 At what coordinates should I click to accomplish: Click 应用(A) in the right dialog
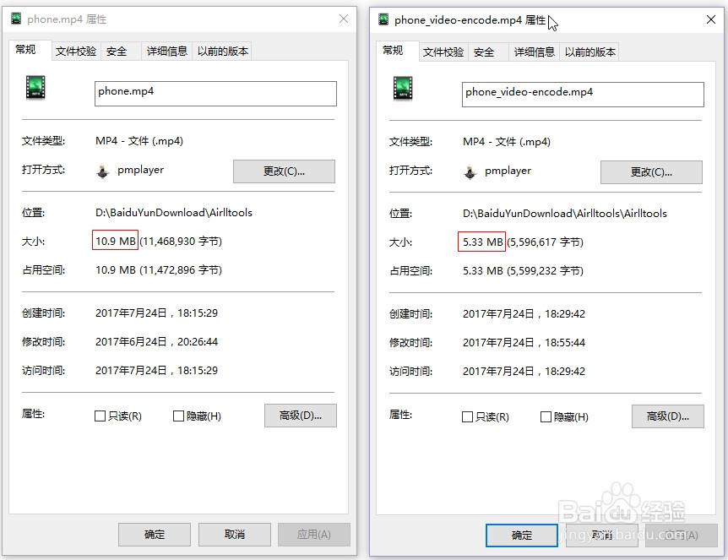pos(682,535)
